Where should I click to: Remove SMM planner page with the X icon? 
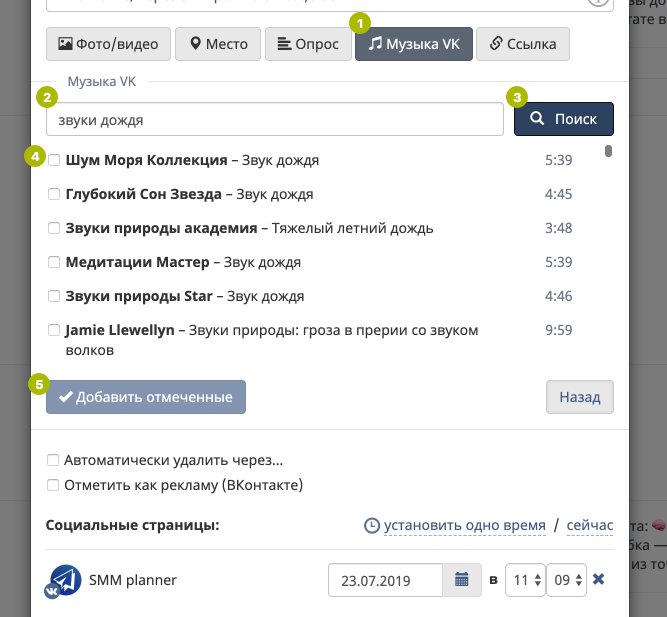coord(599,579)
